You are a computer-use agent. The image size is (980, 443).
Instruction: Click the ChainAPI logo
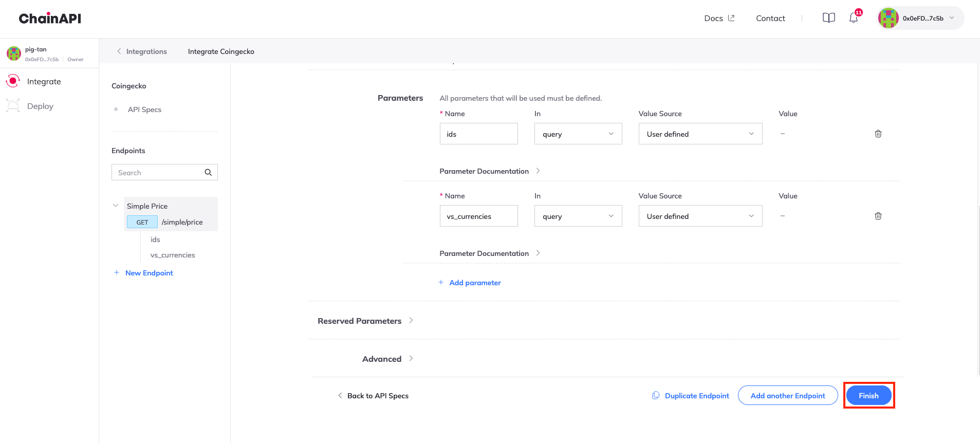pyautogui.click(x=50, y=19)
